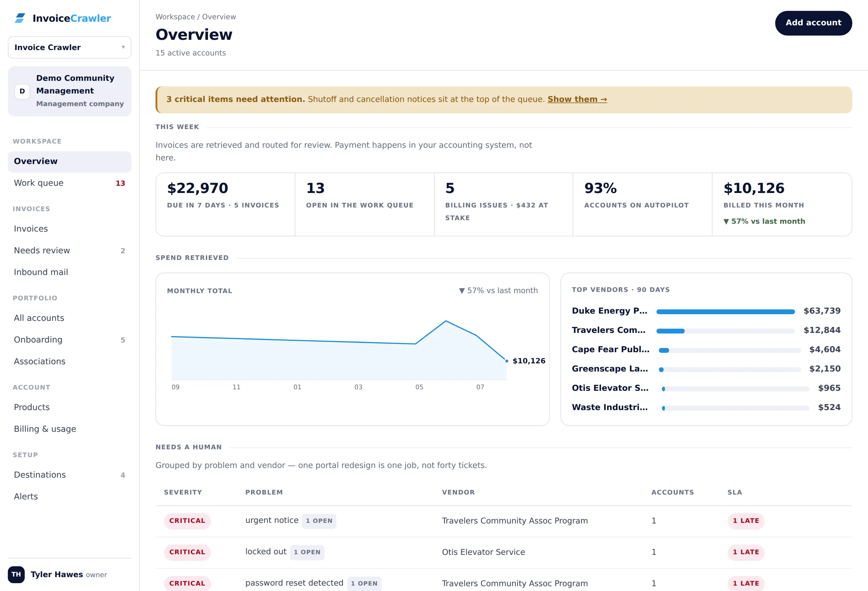Screen dimensions: 868x591
Task: Click Waste Industri... vendor row
Action: tap(706, 407)
